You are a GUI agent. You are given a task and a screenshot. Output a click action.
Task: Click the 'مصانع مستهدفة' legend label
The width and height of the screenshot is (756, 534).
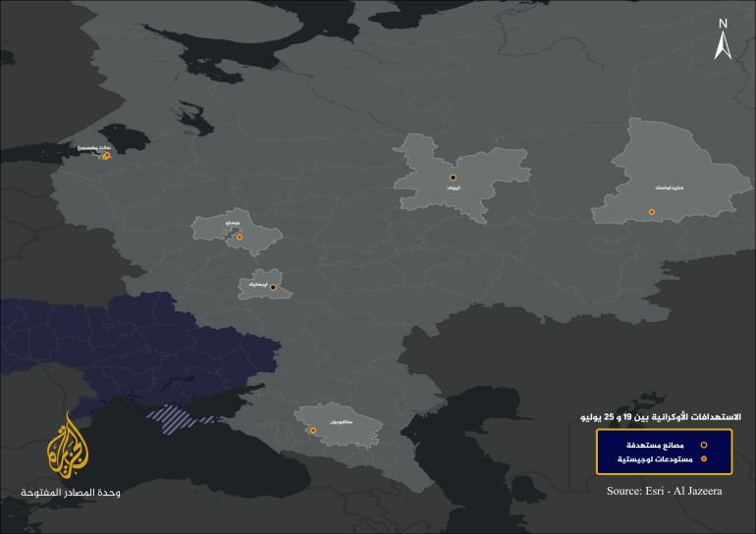click(x=655, y=445)
